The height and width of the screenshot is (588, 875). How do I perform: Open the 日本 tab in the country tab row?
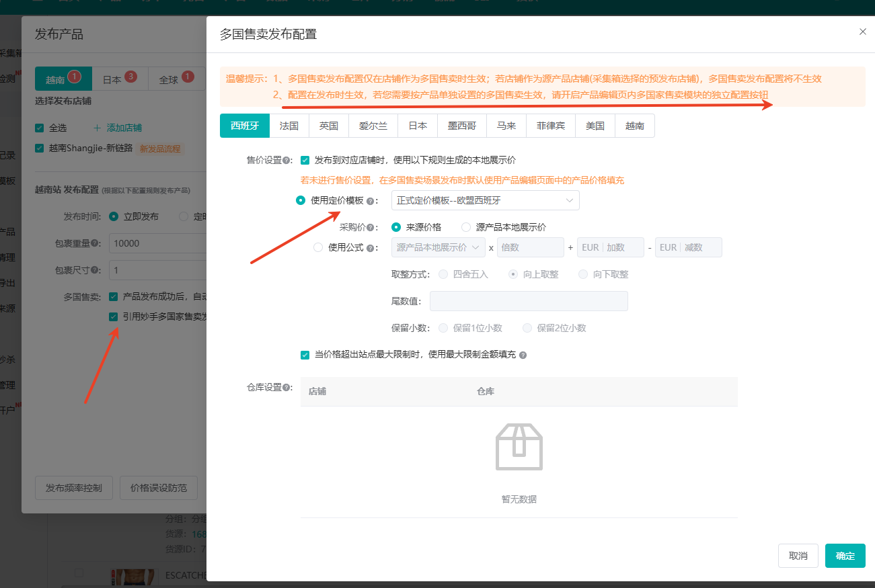[x=418, y=126]
